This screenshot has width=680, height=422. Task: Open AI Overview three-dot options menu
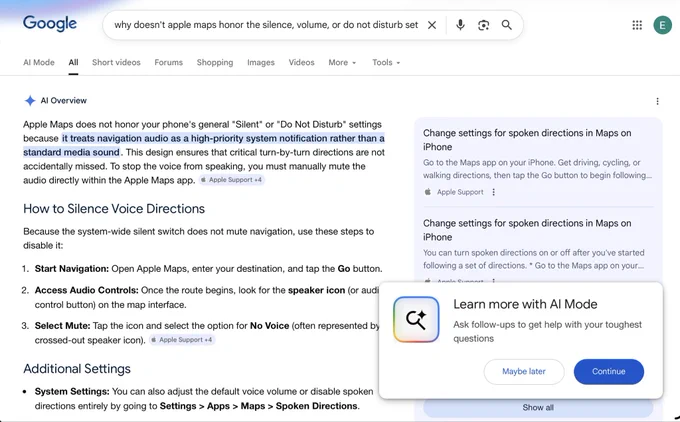pyautogui.click(x=657, y=101)
